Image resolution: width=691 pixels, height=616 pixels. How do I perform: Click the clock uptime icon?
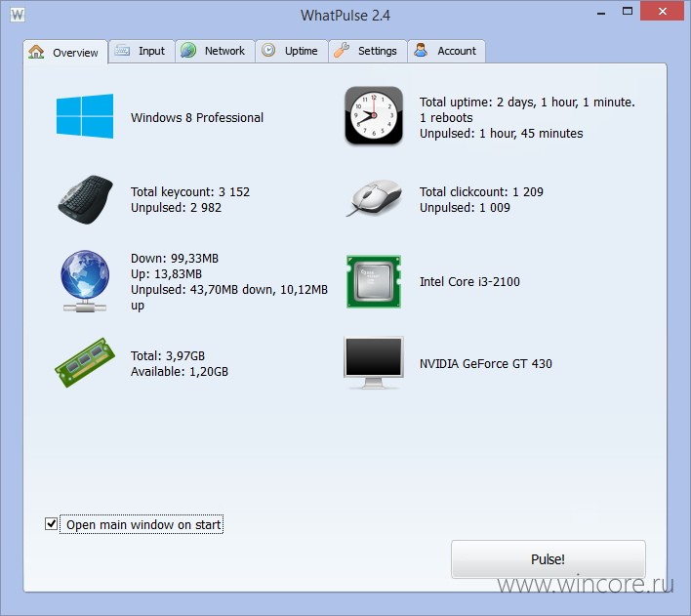(x=374, y=115)
